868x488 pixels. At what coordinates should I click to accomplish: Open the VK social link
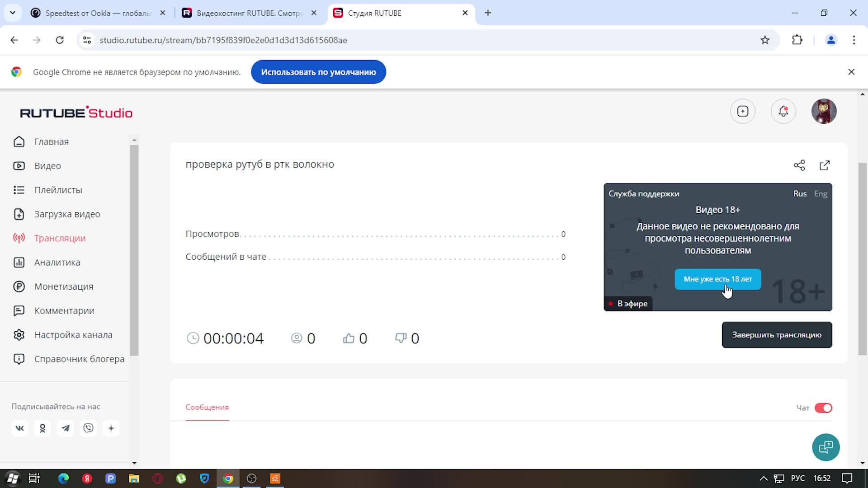[x=19, y=428]
